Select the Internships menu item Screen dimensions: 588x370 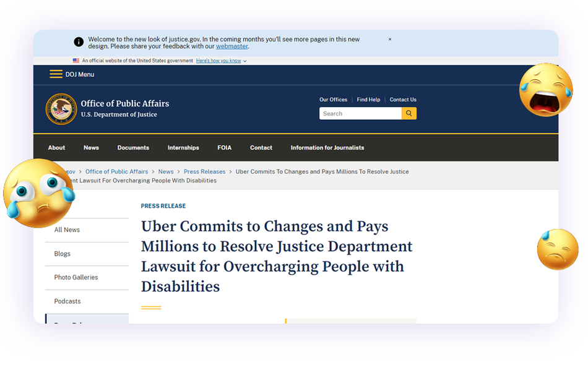[x=183, y=148]
